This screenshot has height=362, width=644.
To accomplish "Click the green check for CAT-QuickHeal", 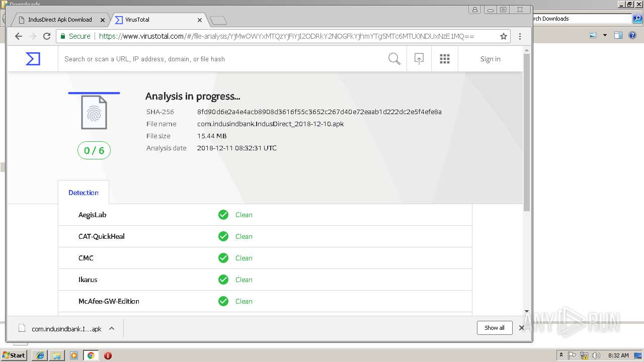I will click(x=223, y=236).
